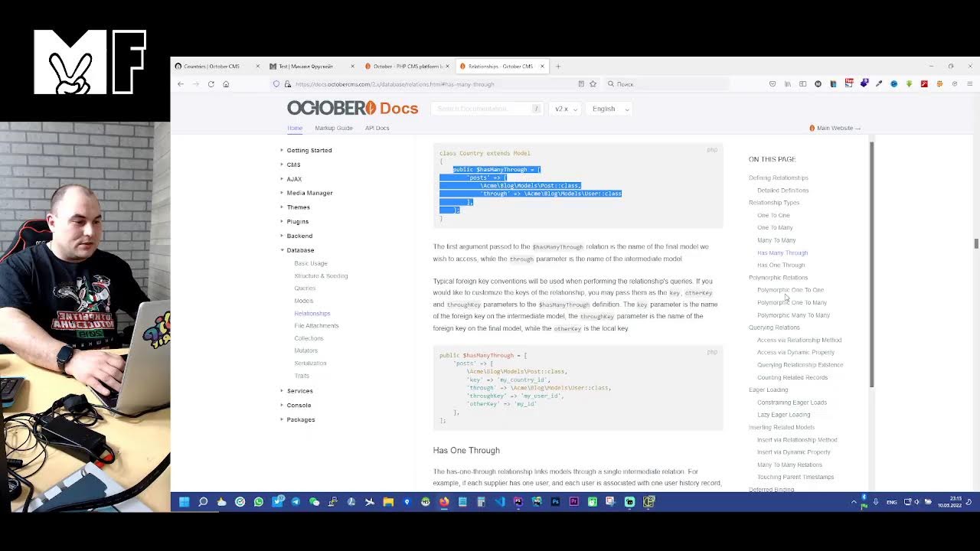Screen dimensions: 980x551
Task: Open Visual Studio Code from taskbar
Action: pos(500,502)
